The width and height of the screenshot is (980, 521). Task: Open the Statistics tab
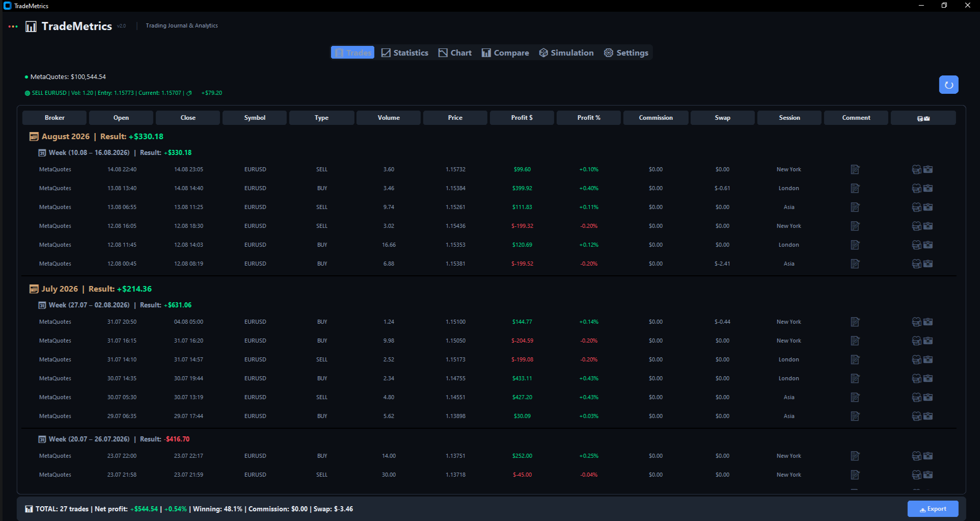click(x=405, y=53)
